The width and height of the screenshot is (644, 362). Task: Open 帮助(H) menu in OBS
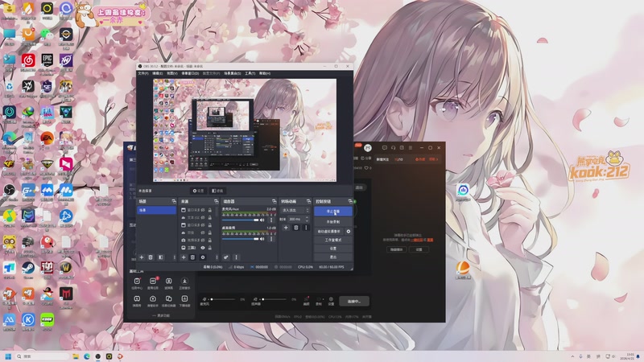coord(265,73)
